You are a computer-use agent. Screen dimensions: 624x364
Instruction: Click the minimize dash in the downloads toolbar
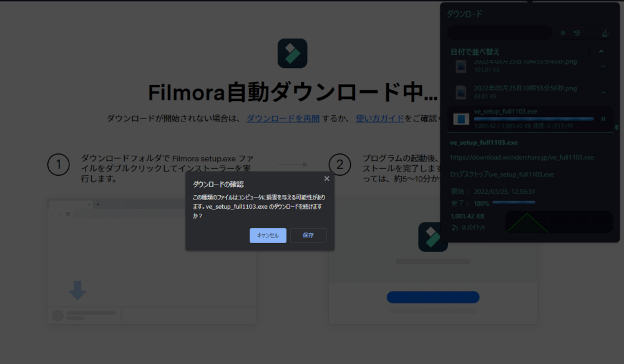pyautogui.click(x=591, y=32)
